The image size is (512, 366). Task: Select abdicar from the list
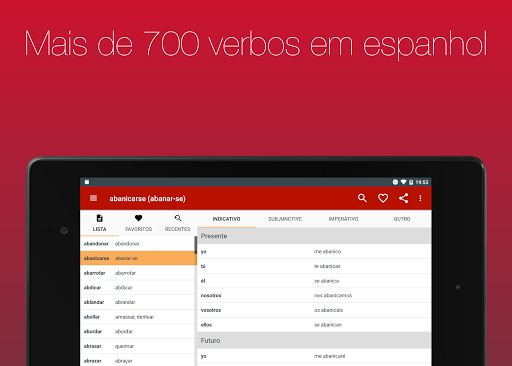(138, 288)
